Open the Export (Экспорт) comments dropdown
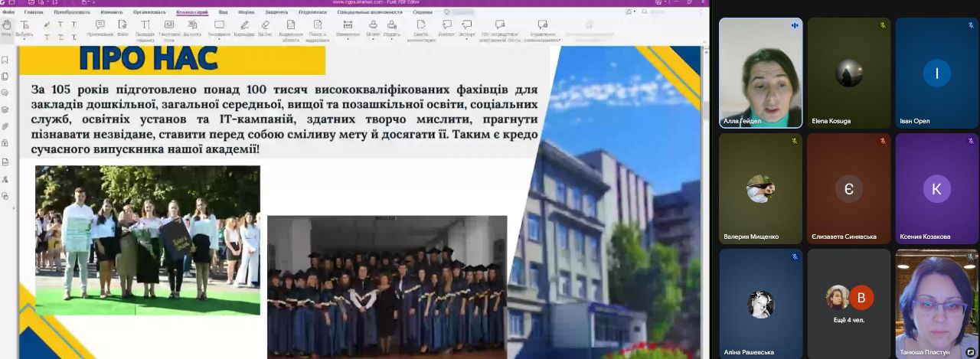This screenshot has height=359, width=980. click(x=467, y=36)
